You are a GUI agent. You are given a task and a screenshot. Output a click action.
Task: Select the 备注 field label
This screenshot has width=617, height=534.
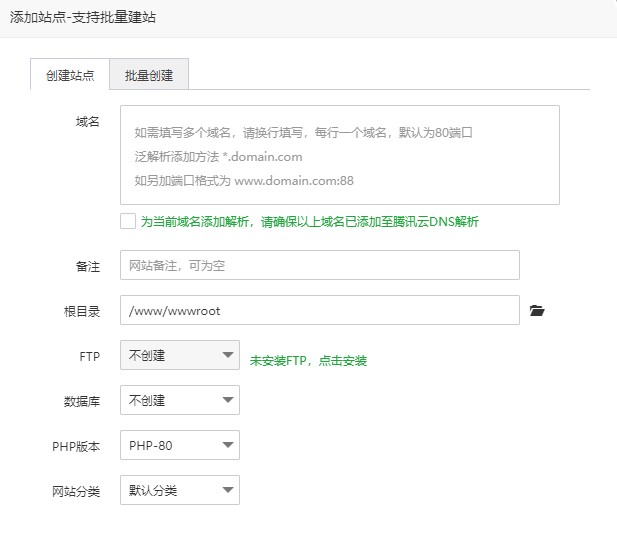tap(87, 266)
